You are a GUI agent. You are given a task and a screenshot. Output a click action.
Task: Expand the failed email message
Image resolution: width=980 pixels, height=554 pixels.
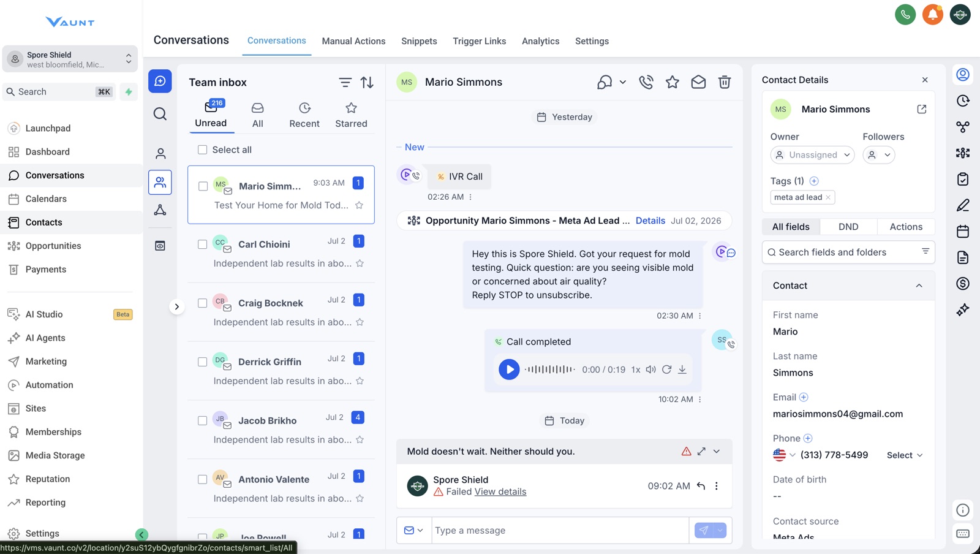tap(701, 452)
